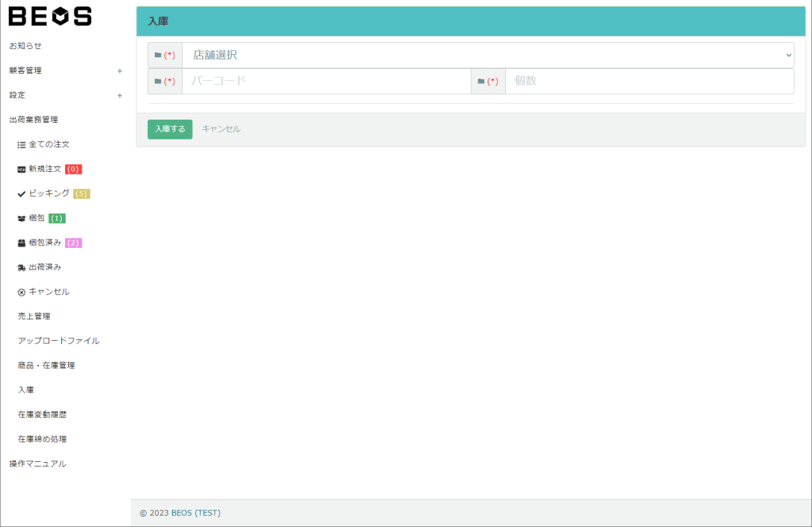Image resolution: width=812 pixels, height=527 pixels.
Task: Click the new-order icon beside 新規注文
Action: click(x=21, y=170)
